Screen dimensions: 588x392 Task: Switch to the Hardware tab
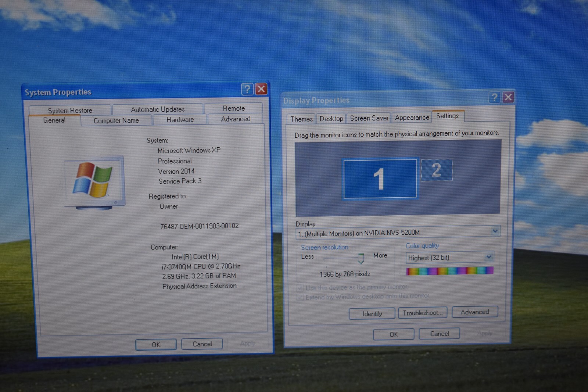(x=180, y=120)
